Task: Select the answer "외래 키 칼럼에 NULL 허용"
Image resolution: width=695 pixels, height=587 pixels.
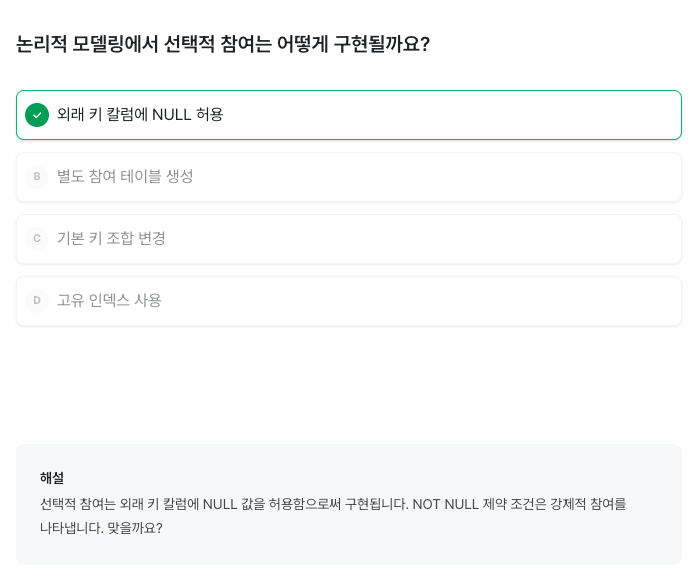Action: click(140, 115)
